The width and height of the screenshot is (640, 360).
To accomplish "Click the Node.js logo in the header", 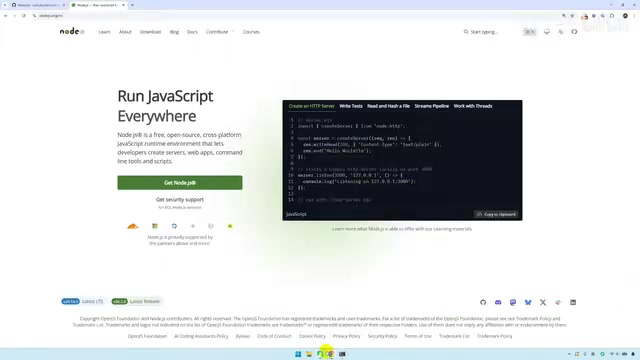I will tap(72, 31).
